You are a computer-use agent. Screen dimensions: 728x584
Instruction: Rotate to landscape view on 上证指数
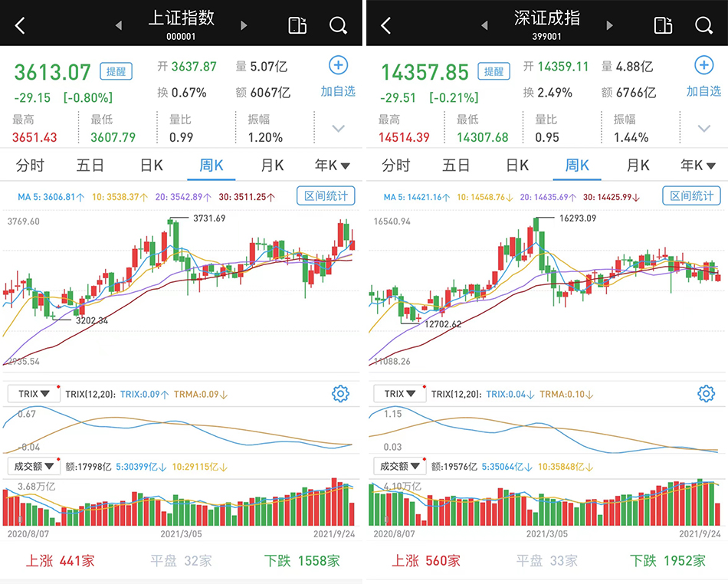297,25
